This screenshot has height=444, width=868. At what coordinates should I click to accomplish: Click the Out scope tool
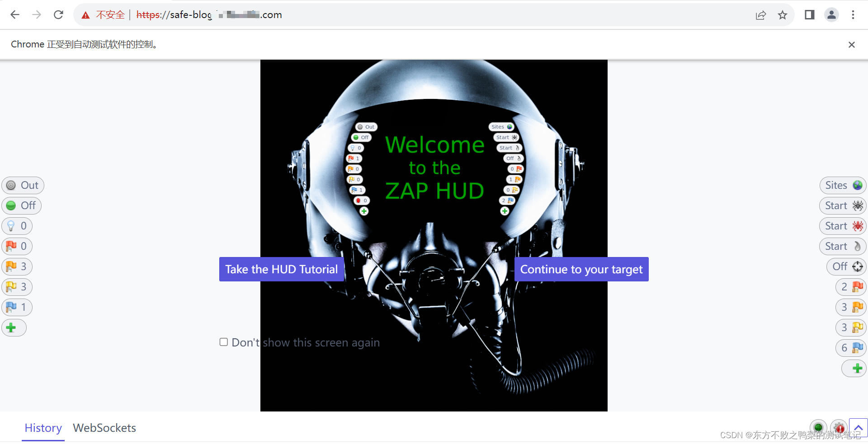point(23,185)
